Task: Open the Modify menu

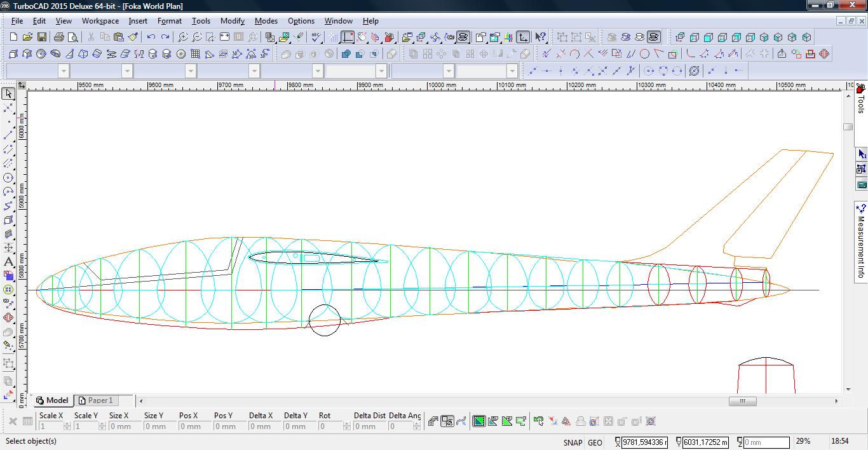Action: pos(232,21)
